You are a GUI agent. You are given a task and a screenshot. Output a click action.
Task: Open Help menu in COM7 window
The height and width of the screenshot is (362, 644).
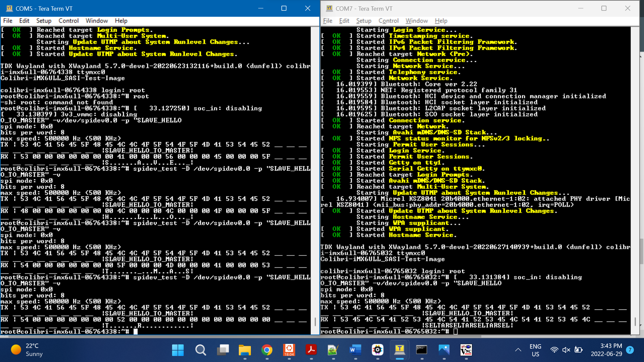click(441, 21)
